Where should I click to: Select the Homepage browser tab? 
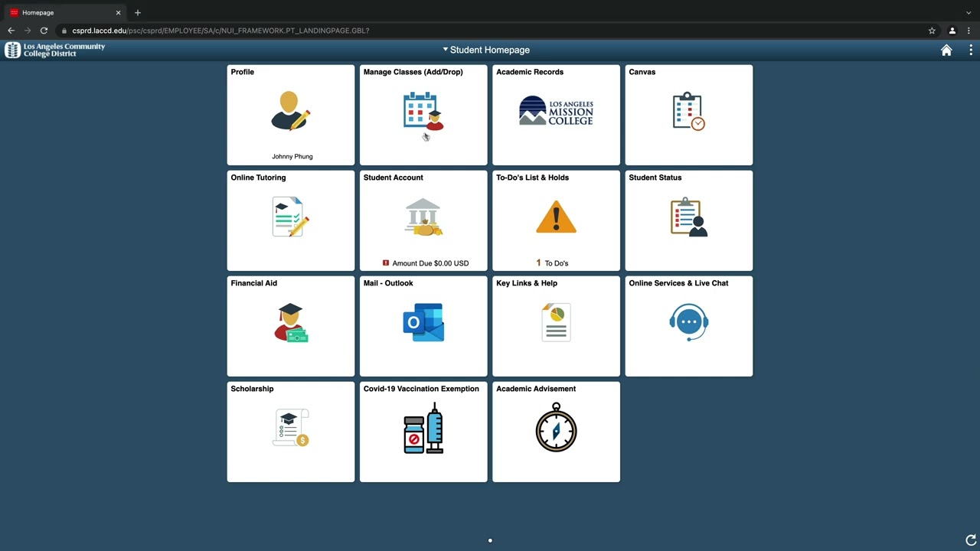click(67, 13)
